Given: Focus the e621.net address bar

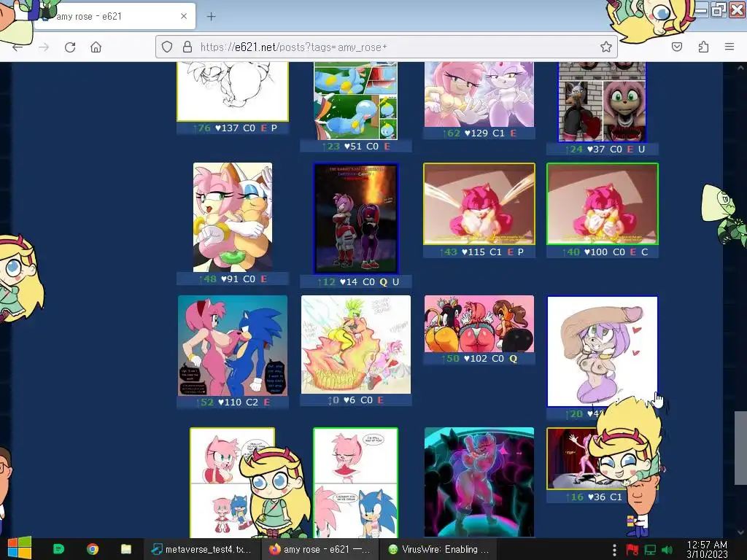Looking at the screenshot, I should 387,47.
